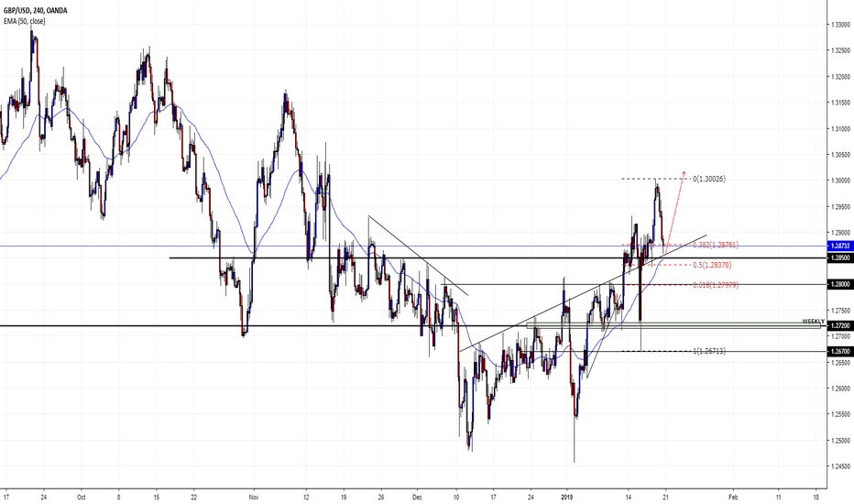
Task: Click the 1.29000 price axis value
Action: pyautogui.click(x=841, y=233)
